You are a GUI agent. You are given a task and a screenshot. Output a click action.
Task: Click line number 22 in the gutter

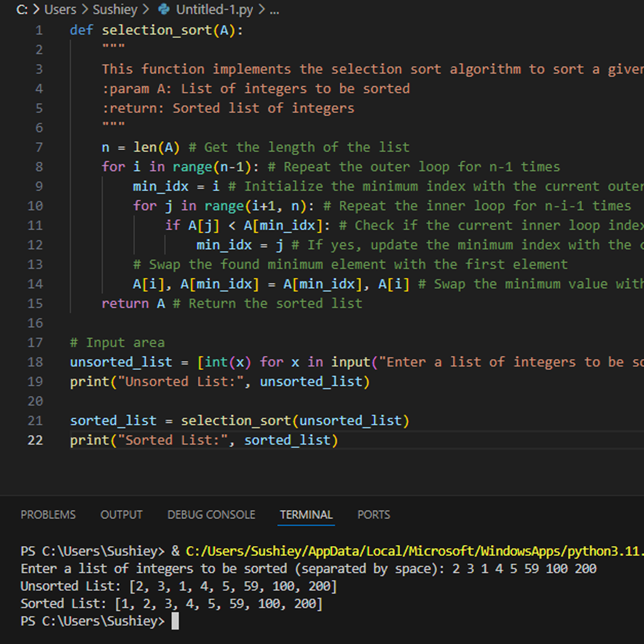35,440
